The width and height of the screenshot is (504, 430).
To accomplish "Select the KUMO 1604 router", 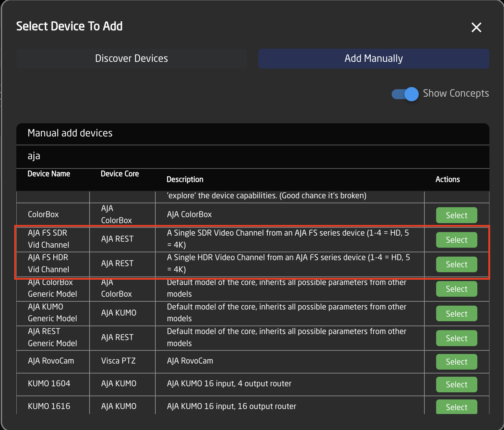I will (x=456, y=385).
